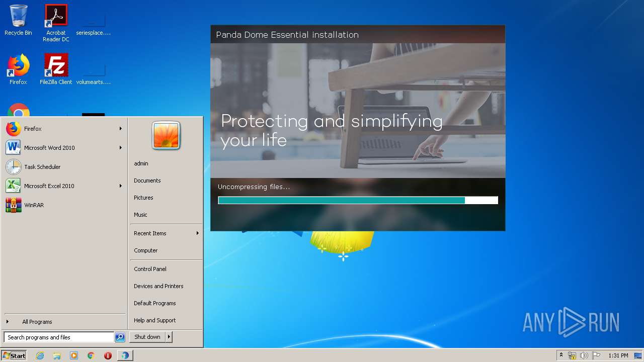Expand the Recent Items submenu arrow
Image resolution: width=644 pixels, height=362 pixels.
click(x=198, y=233)
